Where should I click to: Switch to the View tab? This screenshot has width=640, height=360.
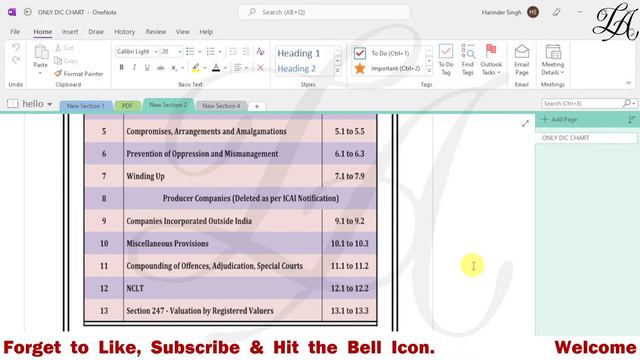(182, 32)
